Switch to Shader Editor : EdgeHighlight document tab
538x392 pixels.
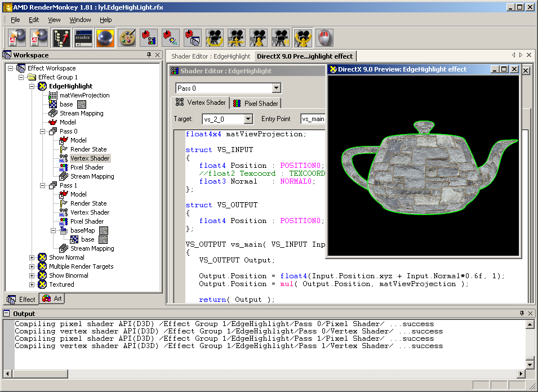[x=211, y=56]
